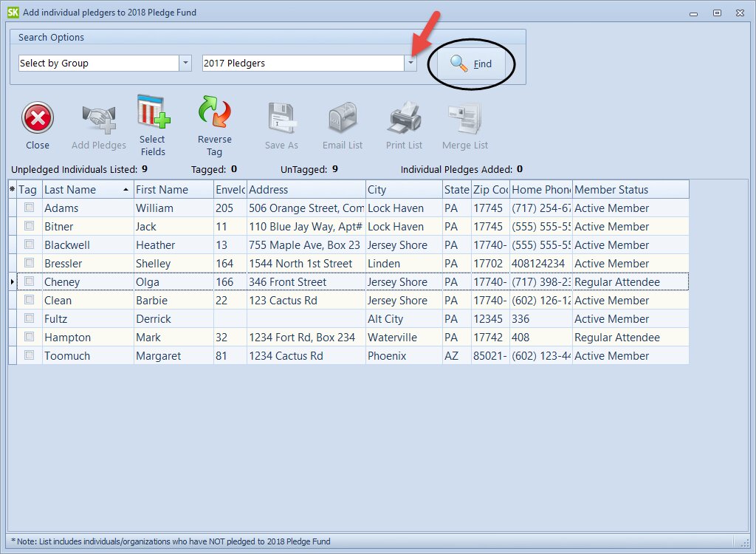Click the Save As floppy disk icon
Screen dimensions: 756x554
[x=281, y=118]
